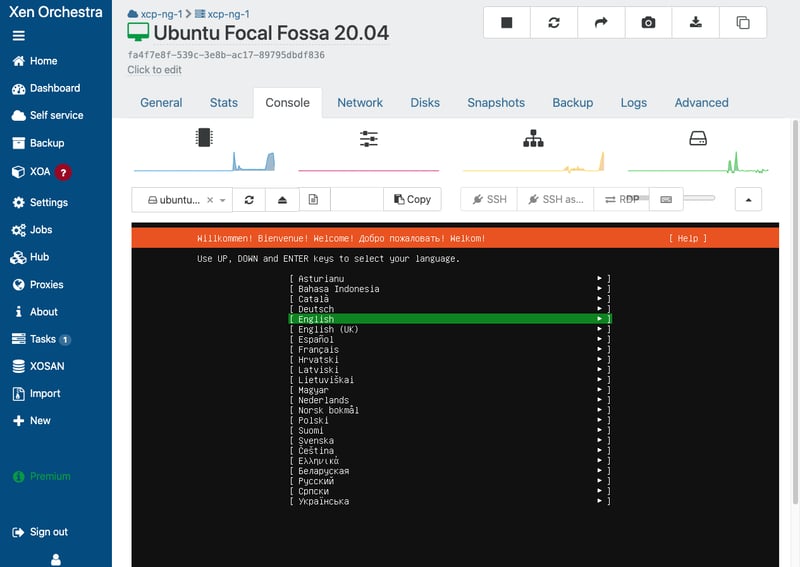
Task: Click the Copy button
Action: tap(413, 200)
